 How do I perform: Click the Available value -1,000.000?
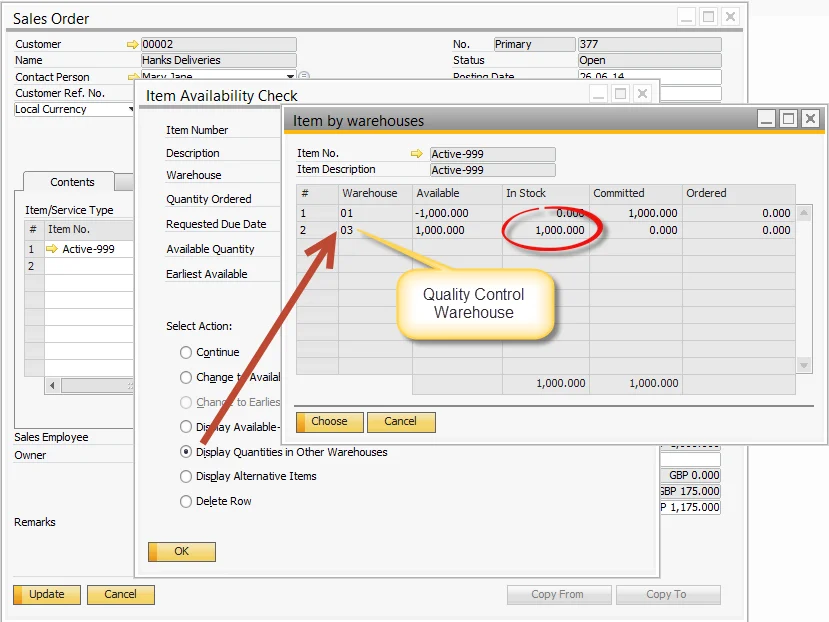tap(442, 213)
